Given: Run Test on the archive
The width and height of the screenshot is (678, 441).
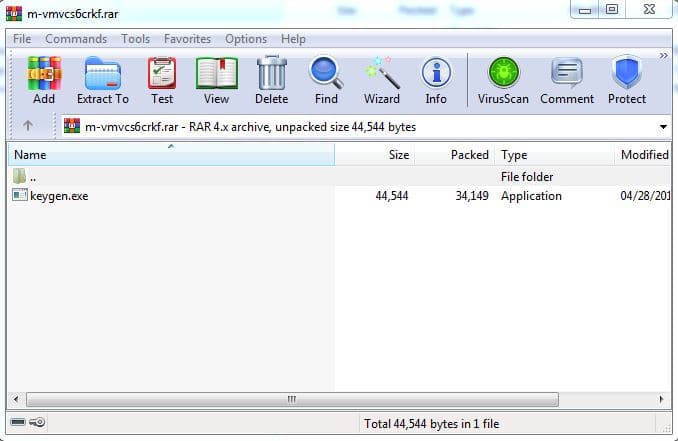Looking at the screenshot, I should (x=162, y=80).
